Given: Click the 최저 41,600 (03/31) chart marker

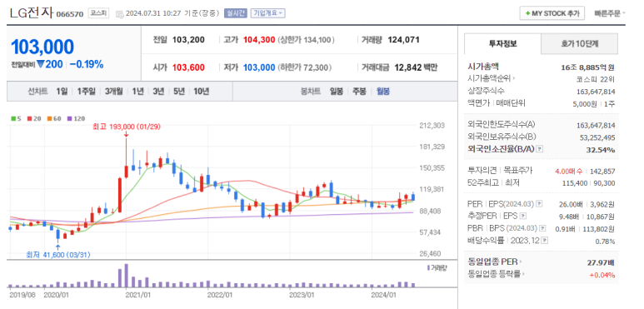Looking at the screenshot, I should coord(58,255).
